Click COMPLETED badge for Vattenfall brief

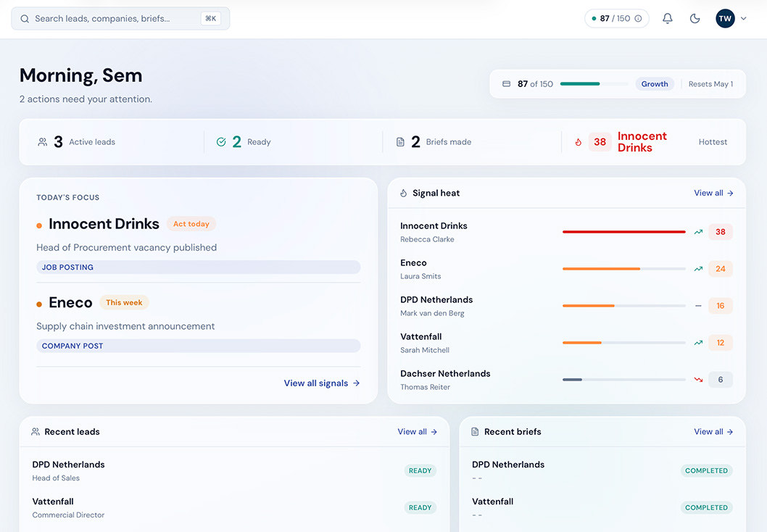(706, 507)
